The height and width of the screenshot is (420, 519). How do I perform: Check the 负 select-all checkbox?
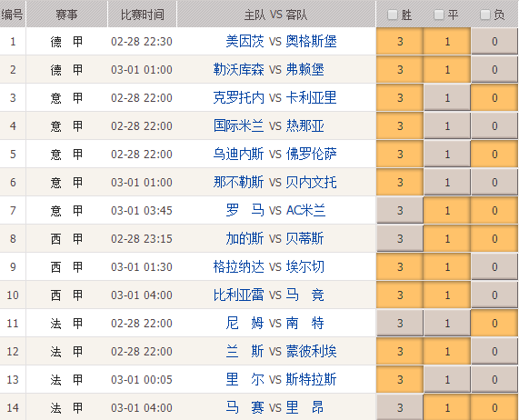click(x=484, y=15)
